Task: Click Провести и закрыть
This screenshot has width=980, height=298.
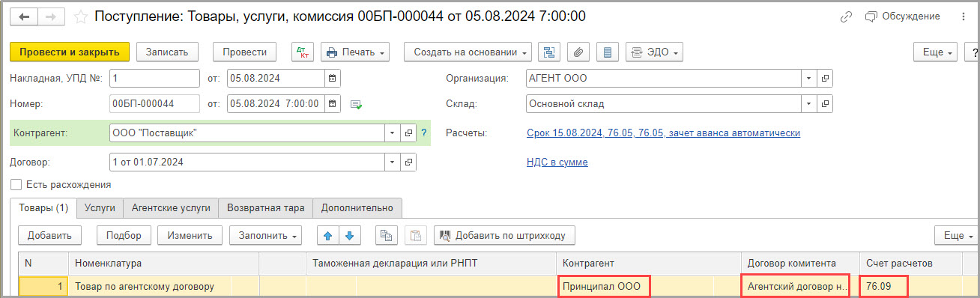Action: (x=70, y=52)
